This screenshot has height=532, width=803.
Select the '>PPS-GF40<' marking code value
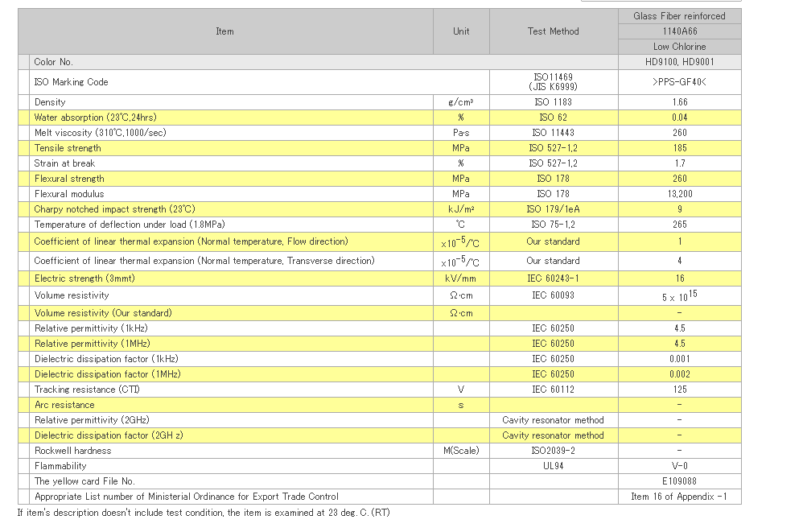click(x=679, y=82)
